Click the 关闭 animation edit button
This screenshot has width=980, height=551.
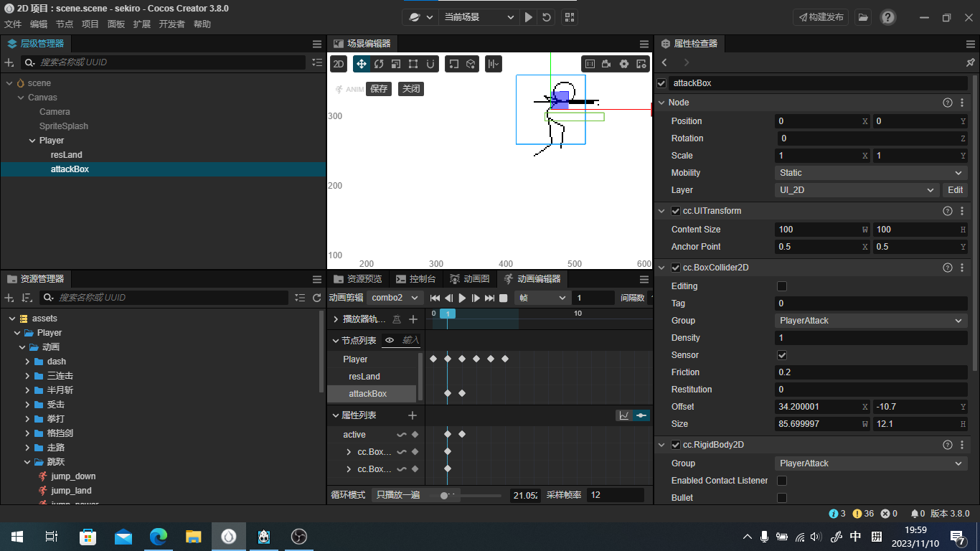[x=411, y=89]
